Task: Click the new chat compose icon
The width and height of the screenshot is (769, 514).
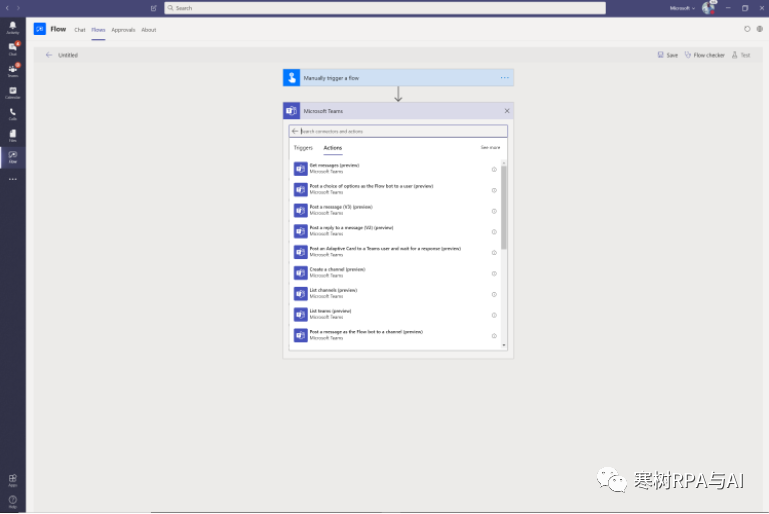Action: click(x=154, y=8)
